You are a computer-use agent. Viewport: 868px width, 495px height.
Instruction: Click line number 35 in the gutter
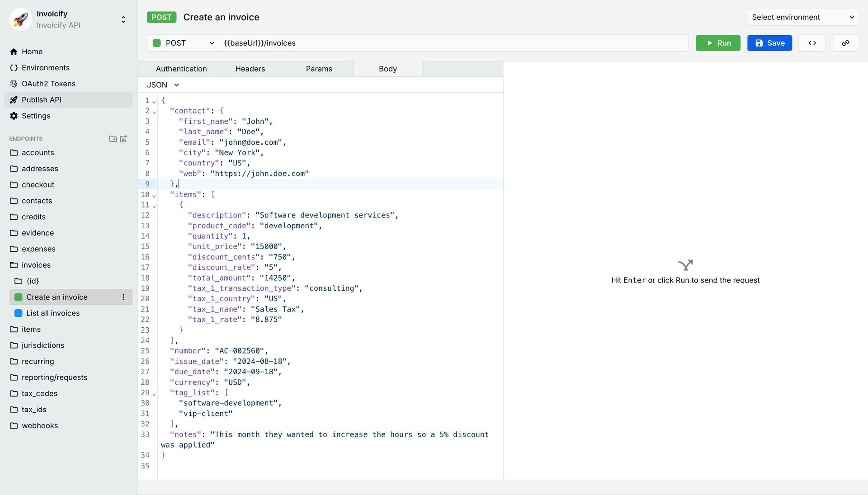[x=145, y=466]
